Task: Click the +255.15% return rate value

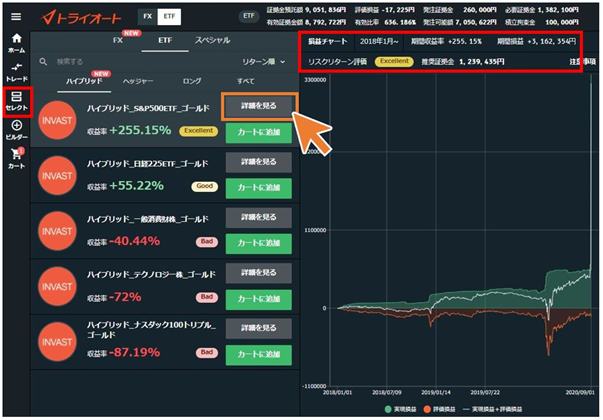Action: pyautogui.click(x=140, y=130)
